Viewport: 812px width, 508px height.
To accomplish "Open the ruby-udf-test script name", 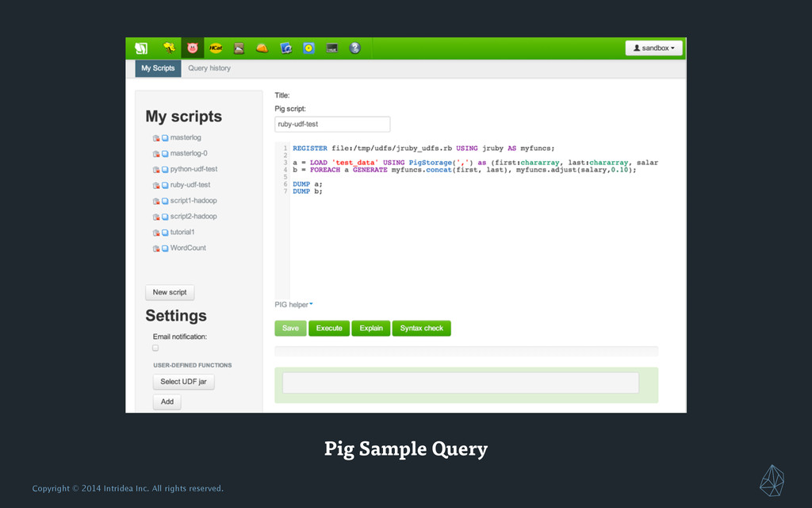I will (190, 184).
